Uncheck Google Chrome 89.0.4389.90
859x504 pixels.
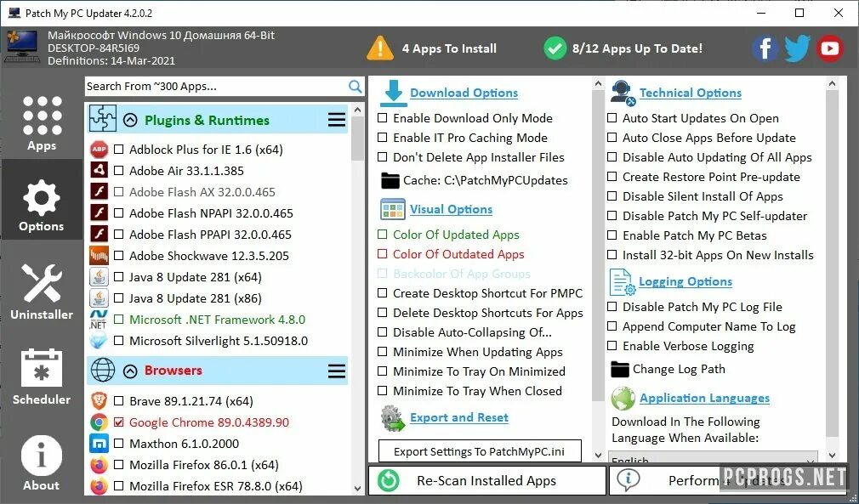(118, 422)
